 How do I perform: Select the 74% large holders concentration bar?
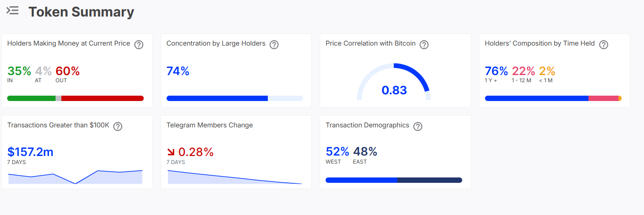pyautogui.click(x=235, y=98)
